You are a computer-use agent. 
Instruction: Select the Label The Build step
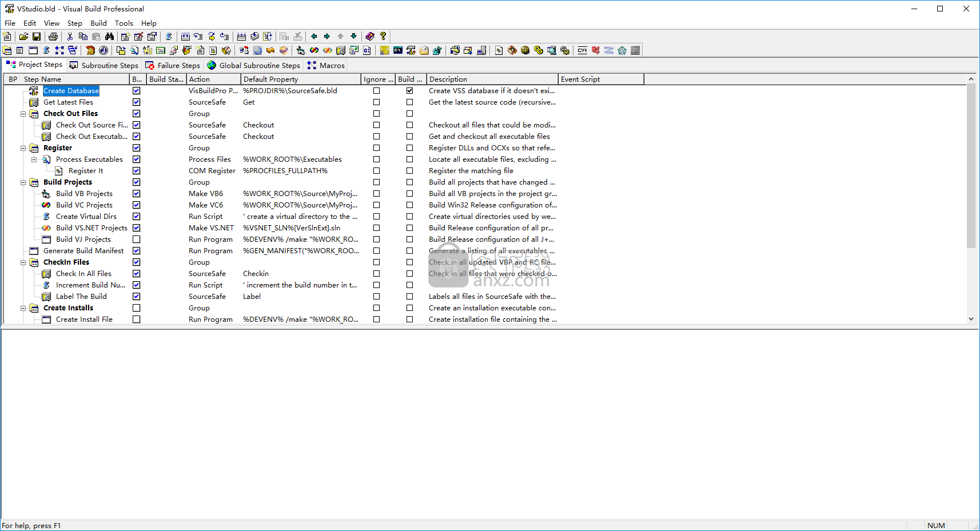[x=81, y=296]
